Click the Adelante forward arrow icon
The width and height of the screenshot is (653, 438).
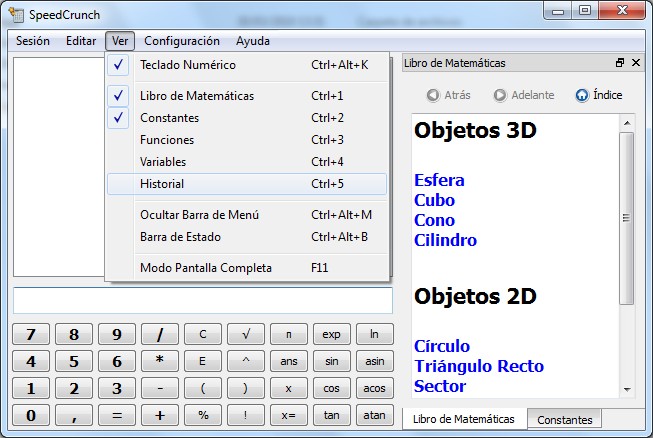[500, 95]
